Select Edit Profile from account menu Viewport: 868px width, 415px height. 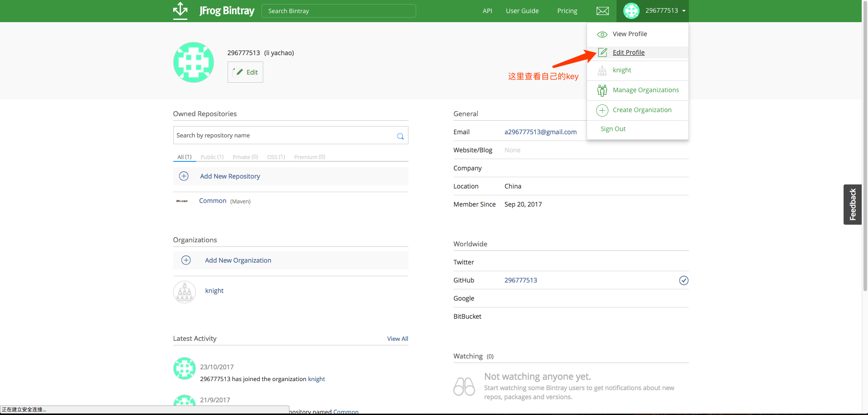point(628,52)
